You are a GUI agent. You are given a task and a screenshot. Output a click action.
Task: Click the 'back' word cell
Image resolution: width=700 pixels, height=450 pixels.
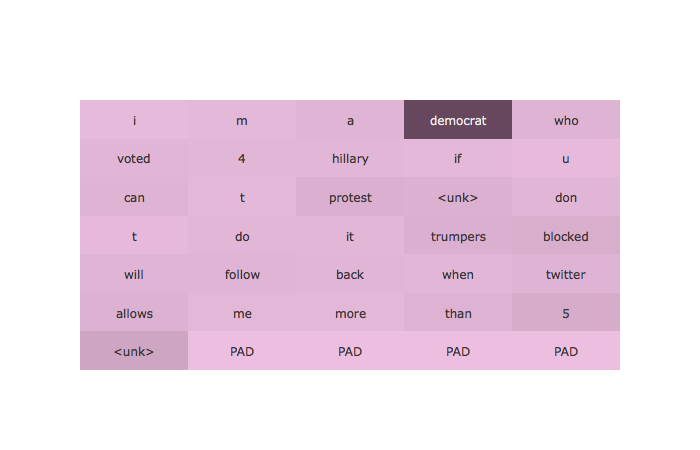pos(350,274)
